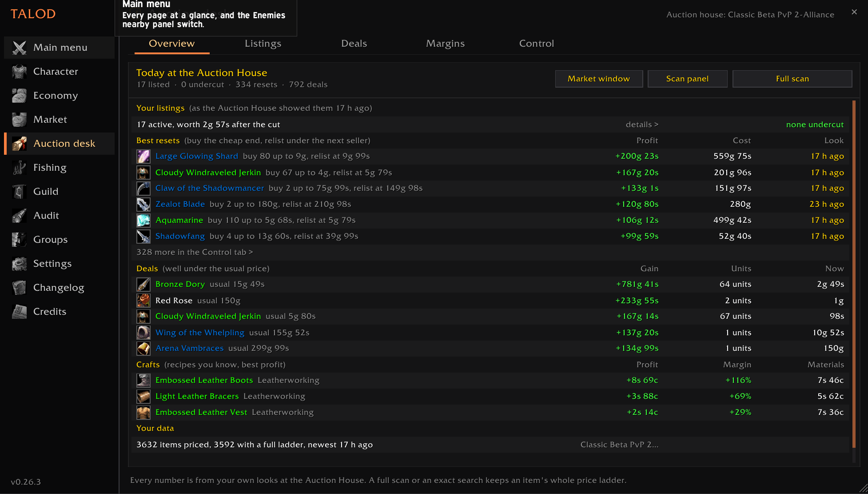This screenshot has height=494, width=868.
Task: Click the Red Rose item icon
Action: pos(143,301)
